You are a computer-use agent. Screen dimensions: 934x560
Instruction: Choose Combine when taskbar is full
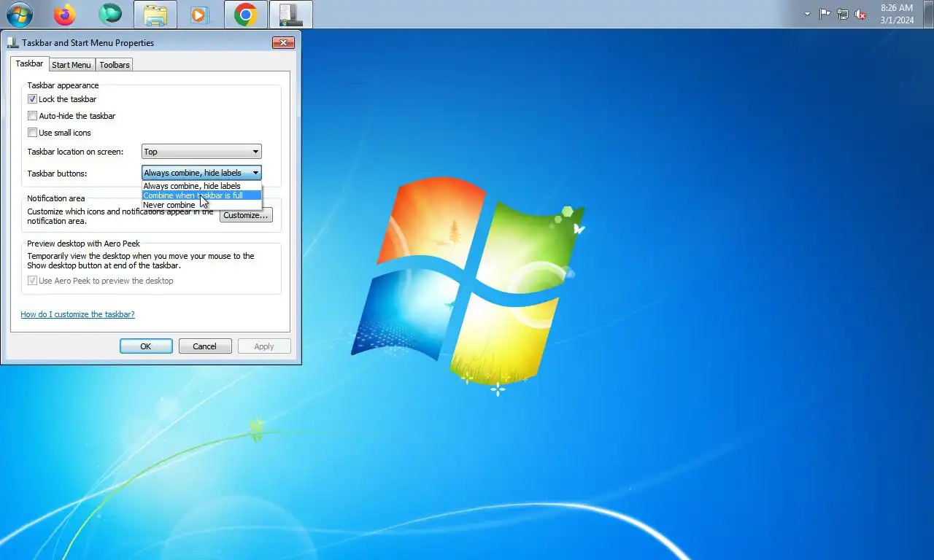(x=201, y=195)
